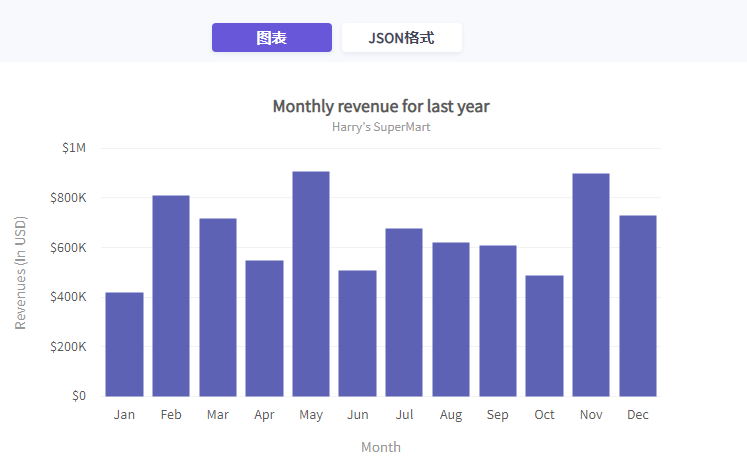Switch to the 图表 tab
This screenshot has height=470, width=747.
click(271, 38)
